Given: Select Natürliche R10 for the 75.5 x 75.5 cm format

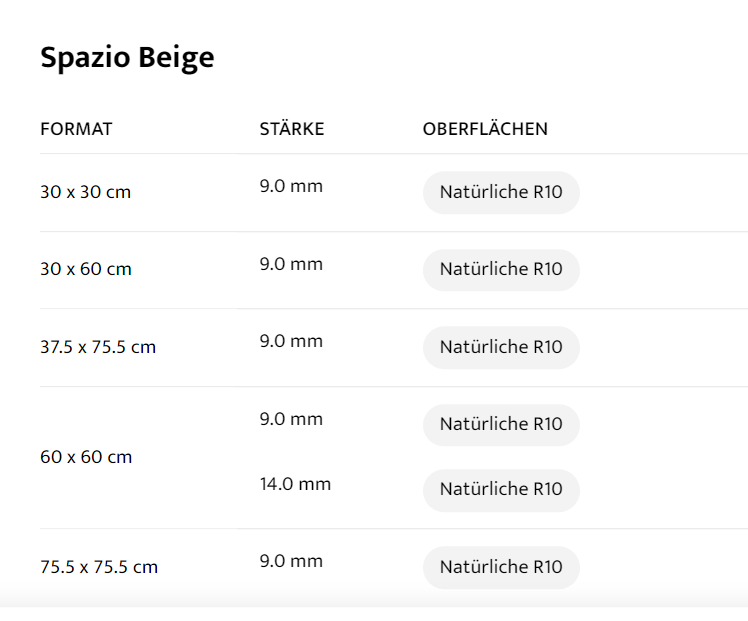Looking at the screenshot, I should [x=501, y=567].
